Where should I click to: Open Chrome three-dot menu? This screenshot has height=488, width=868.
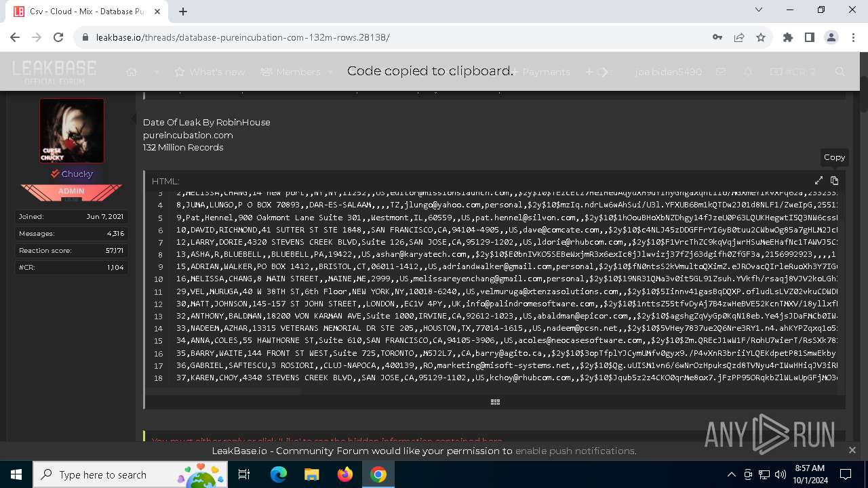pyautogui.click(x=852, y=37)
